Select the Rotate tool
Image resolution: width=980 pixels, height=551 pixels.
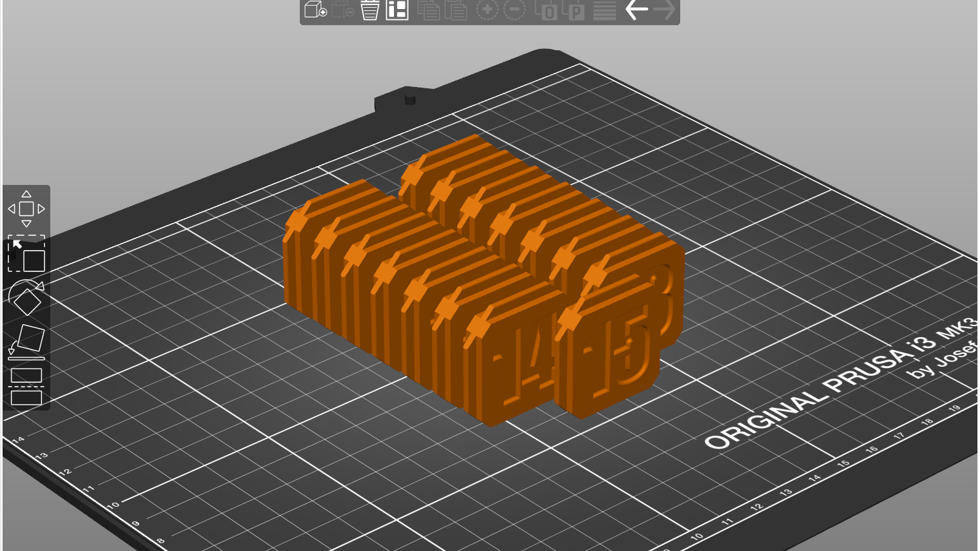pos(26,301)
